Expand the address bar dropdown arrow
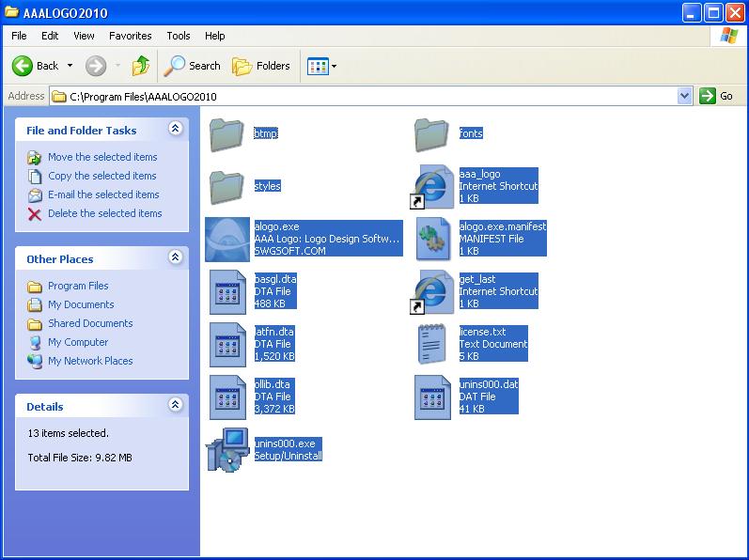Viewport: 749px width, 560px height. 684,96
